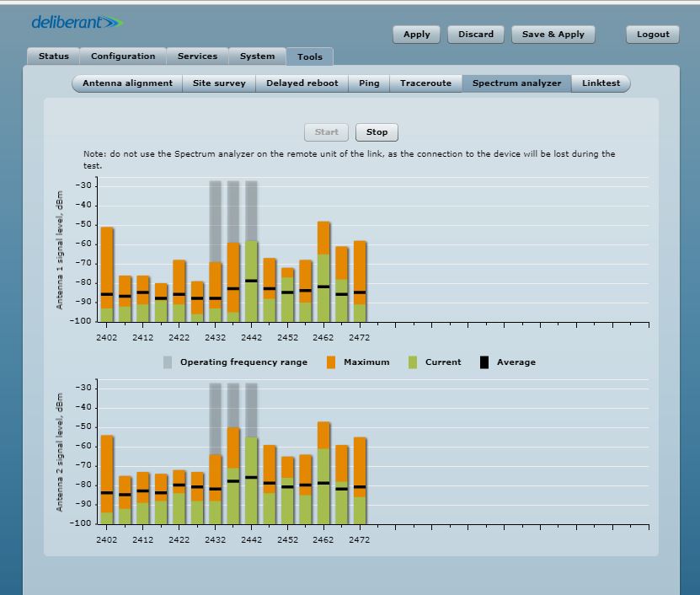Stop the spectrum analyzer scan
The width and height of the screenshot is (700, 595).
pos(377,132)
